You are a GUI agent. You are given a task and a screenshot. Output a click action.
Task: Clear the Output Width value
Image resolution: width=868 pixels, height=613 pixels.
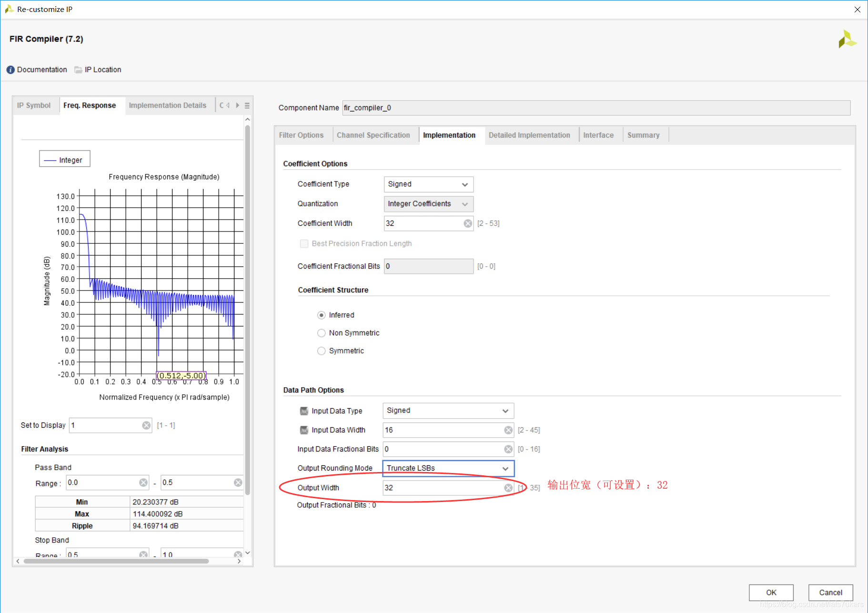[508, 488]
